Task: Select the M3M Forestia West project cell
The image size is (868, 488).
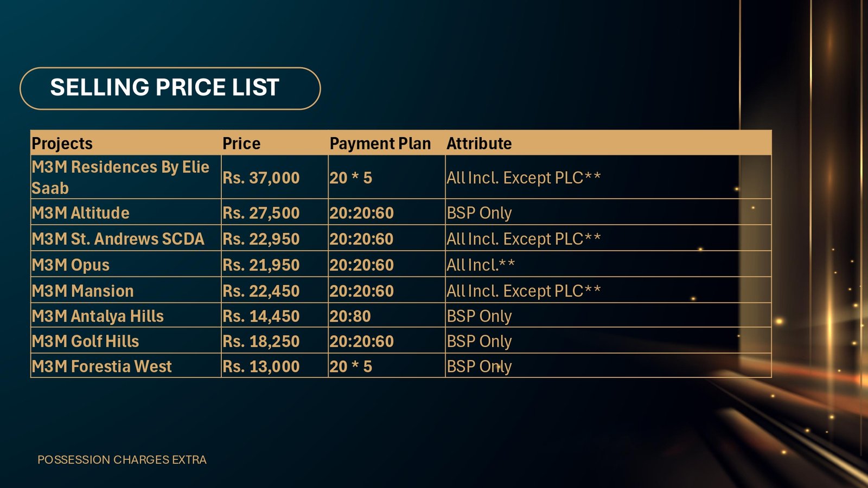Action: (101, 367)
